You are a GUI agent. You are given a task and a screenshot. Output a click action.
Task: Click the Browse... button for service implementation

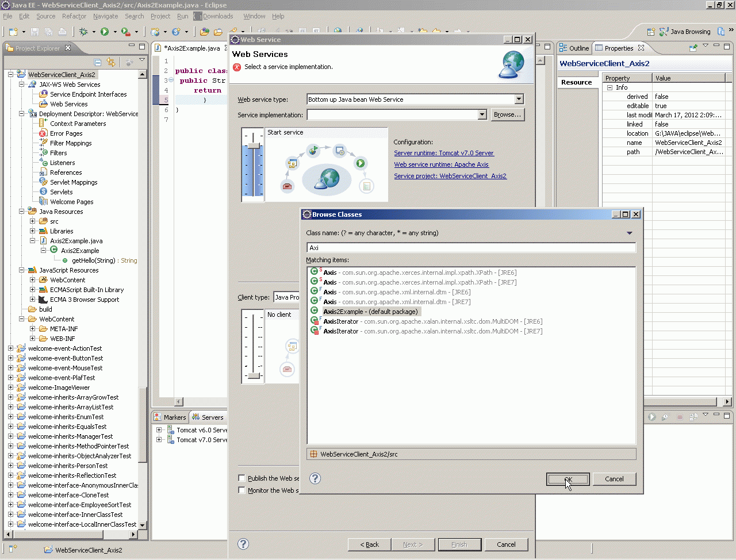point(508,115)
